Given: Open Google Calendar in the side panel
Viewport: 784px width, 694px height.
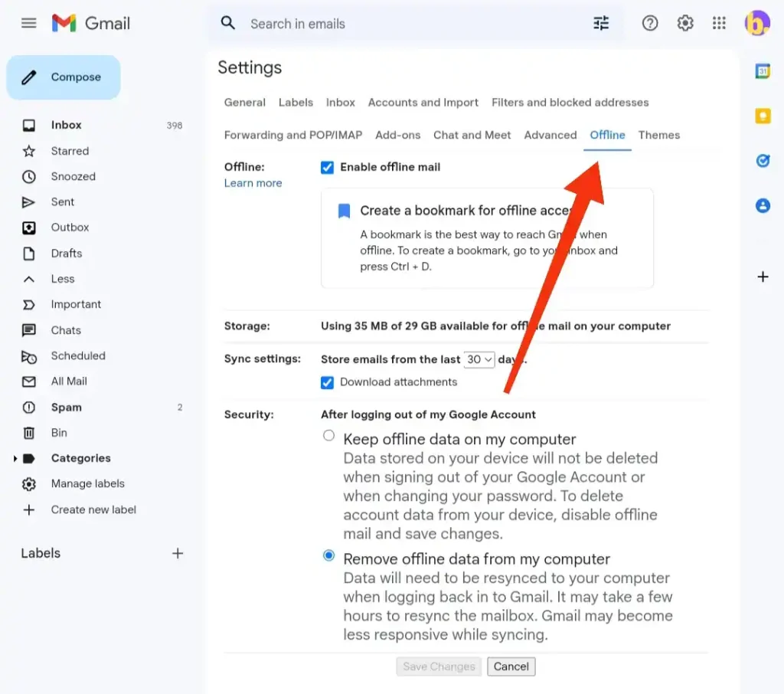Looking at the screenshot, I should [763, 69].
